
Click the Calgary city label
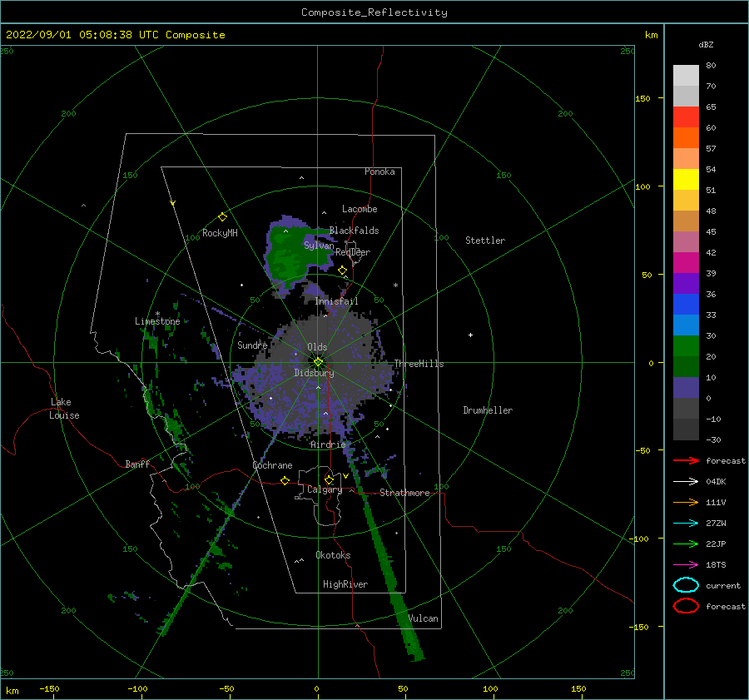pyautogui.click(x=325, y=489)
